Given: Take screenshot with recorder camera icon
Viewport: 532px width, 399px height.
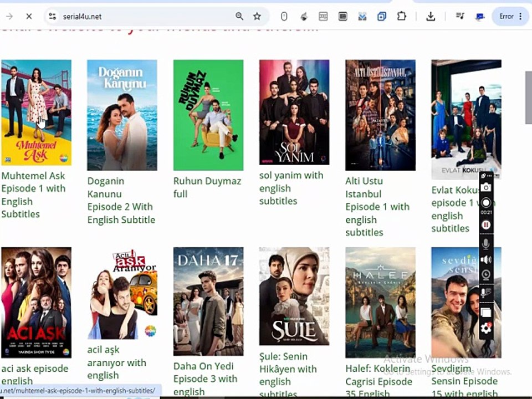Looking at the screenshot, I should coord(486,187).
